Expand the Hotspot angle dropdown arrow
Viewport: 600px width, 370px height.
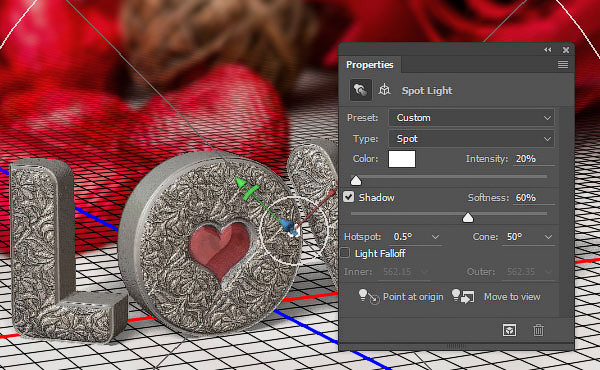click(435, 237)
